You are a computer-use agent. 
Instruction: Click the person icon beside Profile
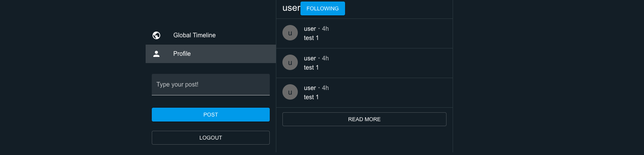(156, 54)
